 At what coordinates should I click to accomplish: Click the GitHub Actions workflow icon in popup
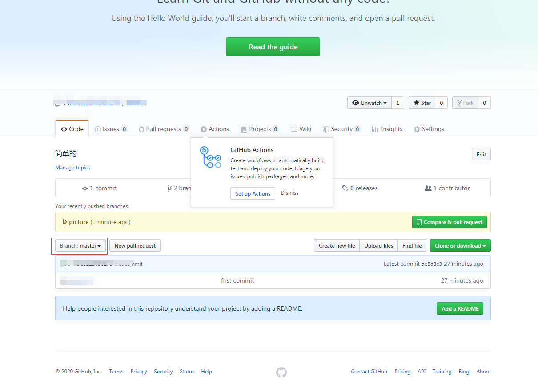[x=210, y=158]
